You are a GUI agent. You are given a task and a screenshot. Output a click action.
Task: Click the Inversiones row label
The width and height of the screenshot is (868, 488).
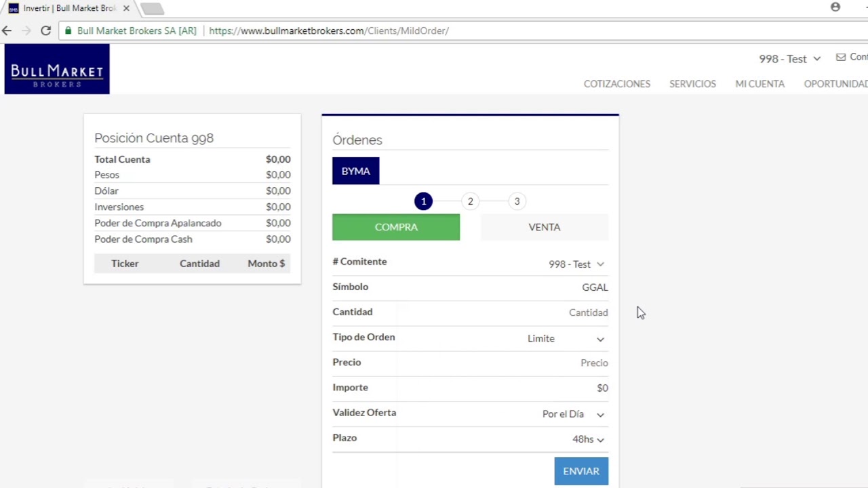pos(119,207)
